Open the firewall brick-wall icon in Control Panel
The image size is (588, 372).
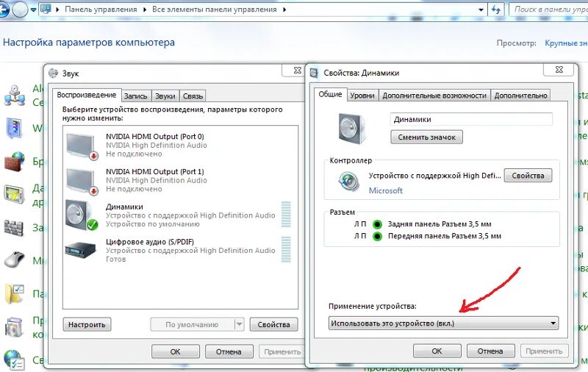click(14, 162)
